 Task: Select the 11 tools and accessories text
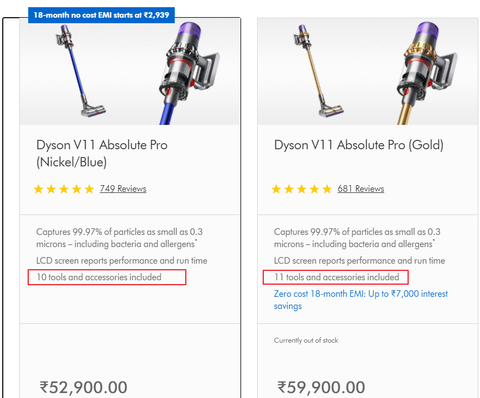pos(337,277)
